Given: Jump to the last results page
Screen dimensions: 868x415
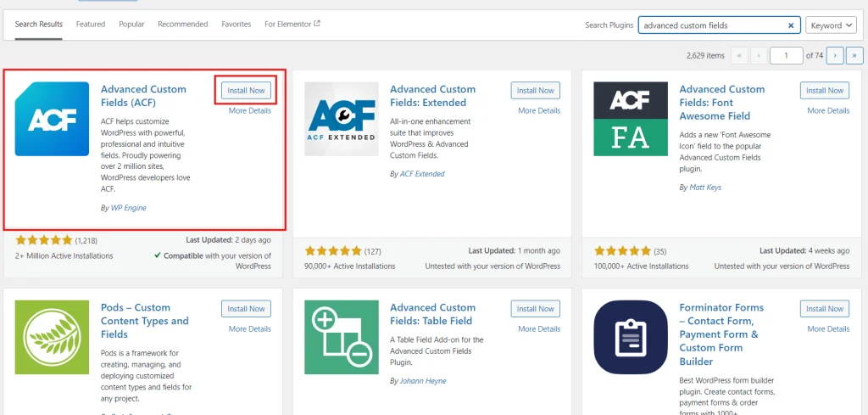Looking at the screenshot, I should 855,55.
